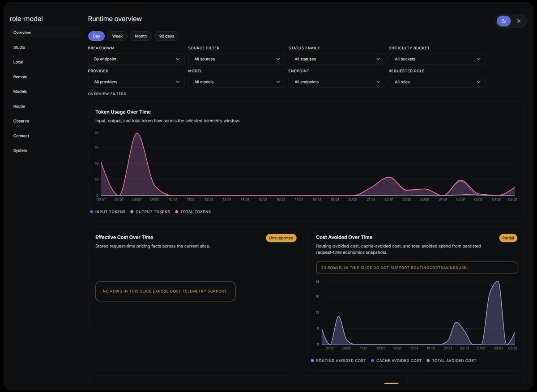Click the Runtime overview page title
Viewport: 537px width, 392px height.
click(x=115, y=19)
